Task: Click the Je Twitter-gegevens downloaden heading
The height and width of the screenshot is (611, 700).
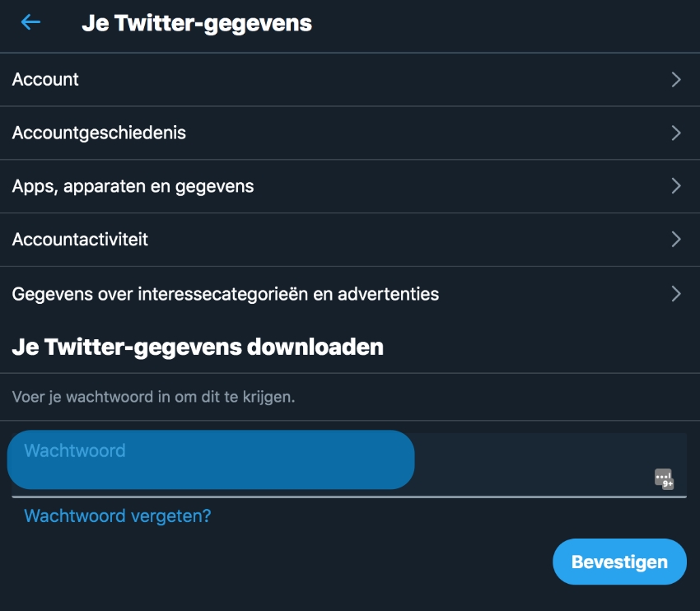Action: (198, 347)
